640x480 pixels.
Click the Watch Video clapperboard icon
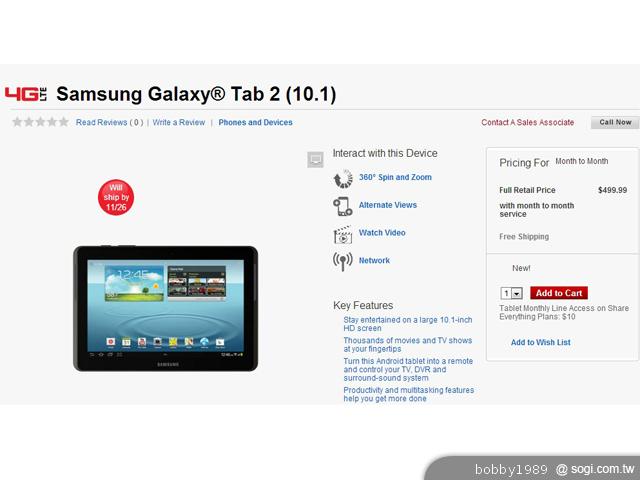pyautogui.click(x=343, y=234)
